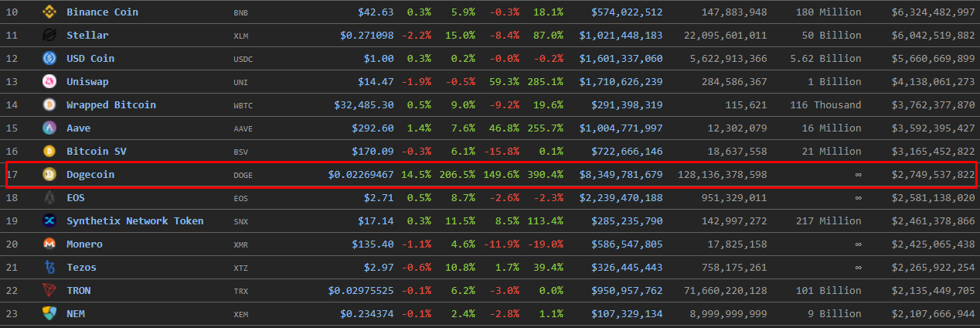Select the BSV ticker symbol
Screen dimensions: 980x328
coord(240,152)
